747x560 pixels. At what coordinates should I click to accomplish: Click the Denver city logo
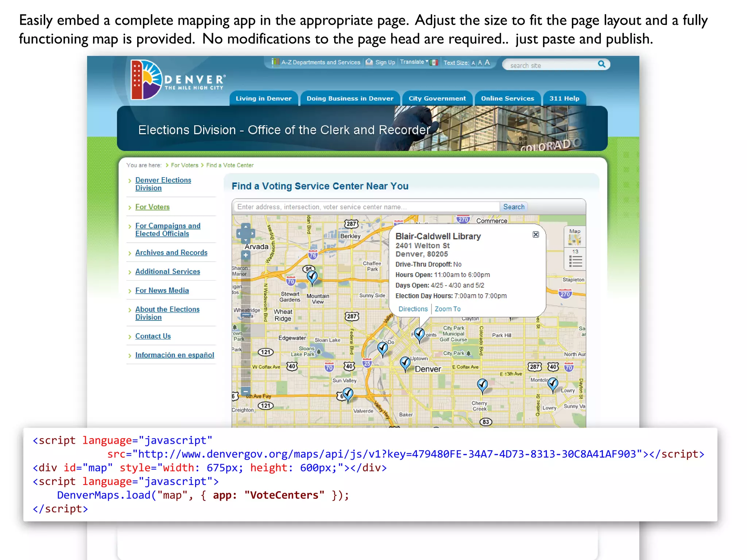(x=178, y=79)
